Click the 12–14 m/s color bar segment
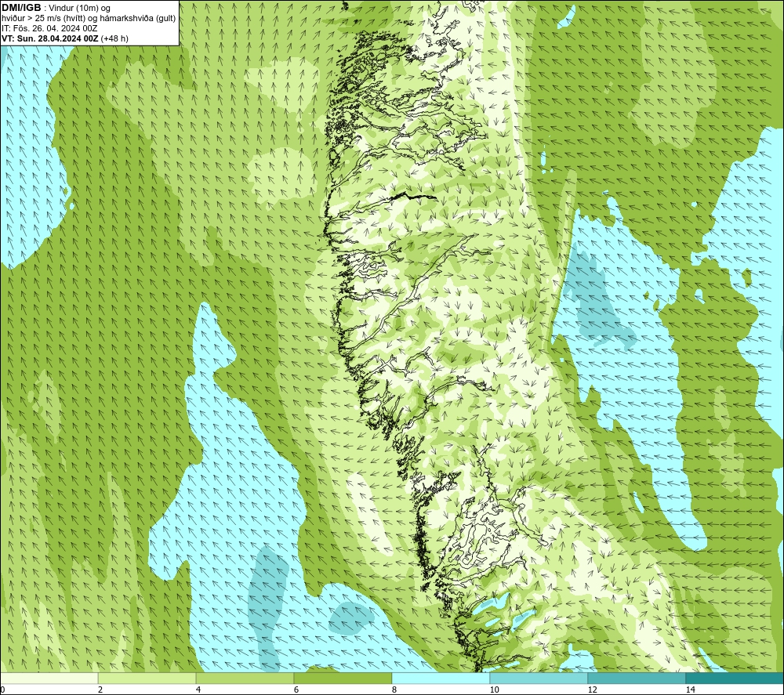The height and width of the screenshot is (695, 784). (637, 679)
